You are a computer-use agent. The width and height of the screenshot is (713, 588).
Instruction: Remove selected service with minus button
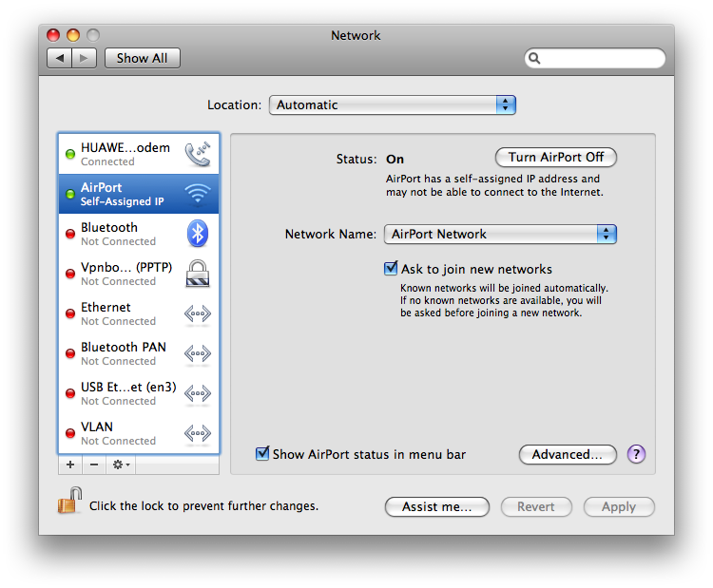coord(94,465)
